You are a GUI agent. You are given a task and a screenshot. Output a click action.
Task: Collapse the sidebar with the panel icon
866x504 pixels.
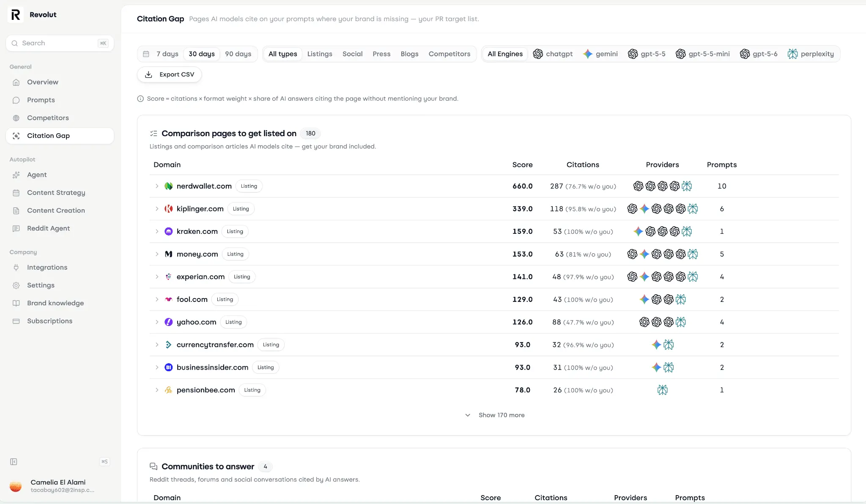(x=14, y=462)
